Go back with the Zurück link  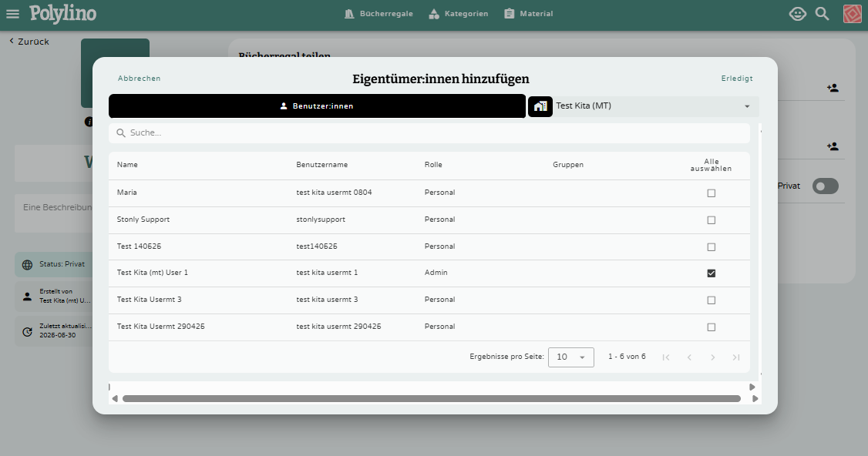pos(29,42)
